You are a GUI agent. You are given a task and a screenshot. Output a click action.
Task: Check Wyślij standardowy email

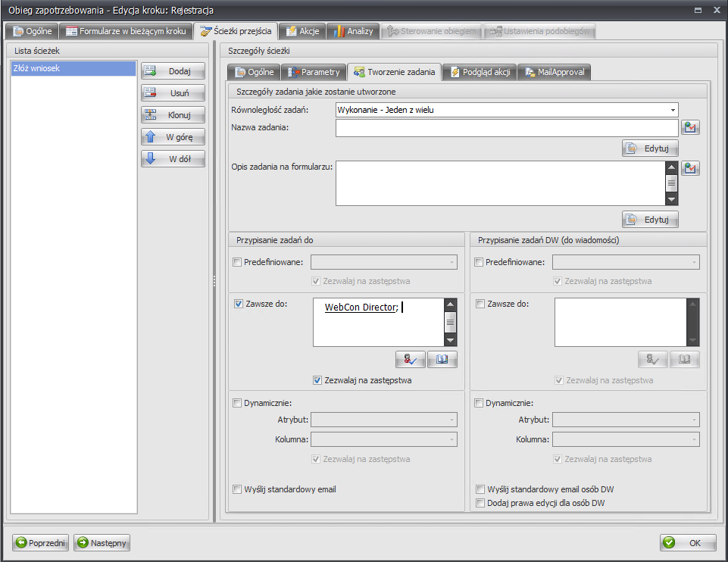(x=237, y=489)
